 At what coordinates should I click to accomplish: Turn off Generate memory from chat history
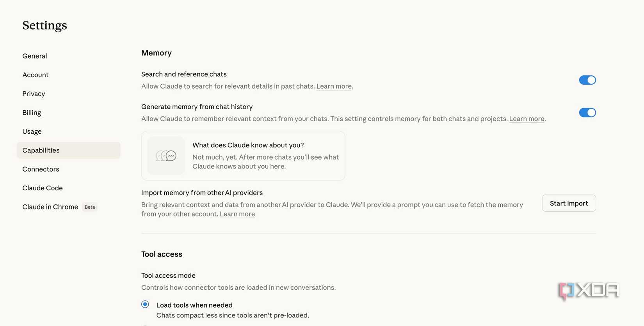[587, 112]
